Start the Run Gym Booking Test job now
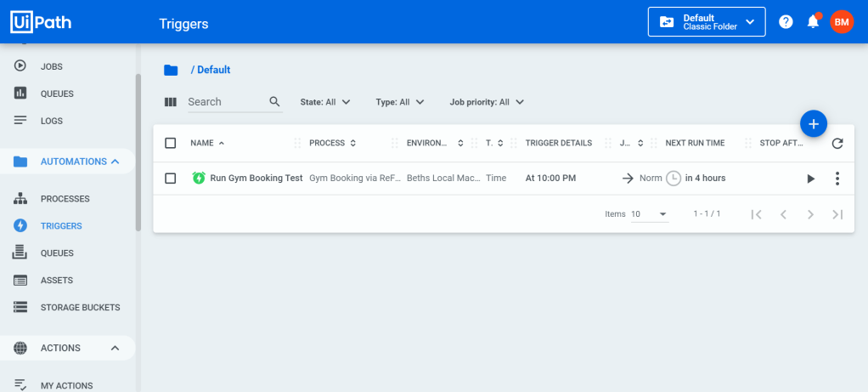 click(810, 179)
